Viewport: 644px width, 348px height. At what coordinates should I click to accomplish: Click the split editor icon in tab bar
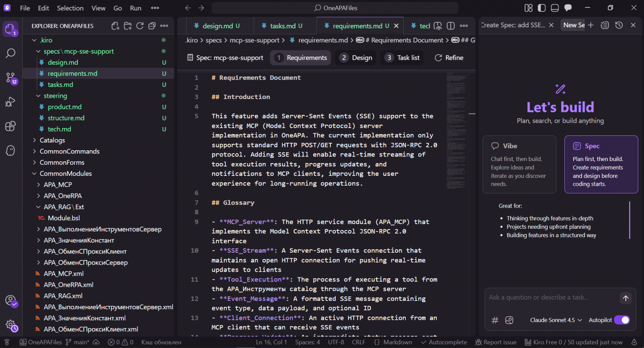pos(451,26)
